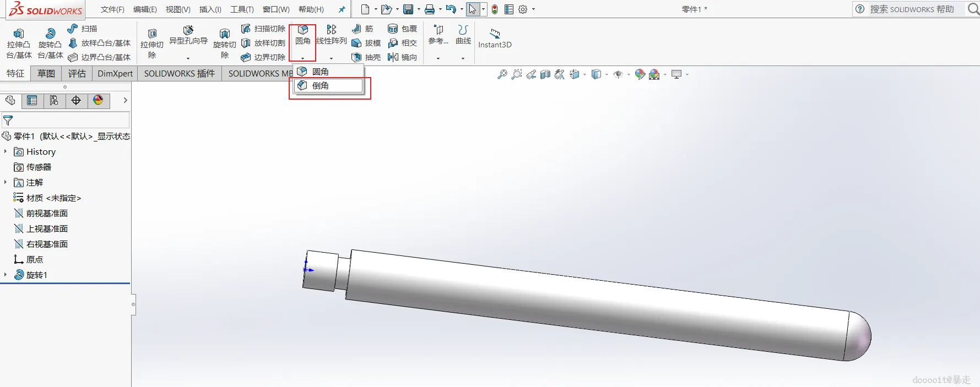Click the Print icon
Image resolution: width=980 pixels, height=387 pixels.
click(x=430, y=9)
